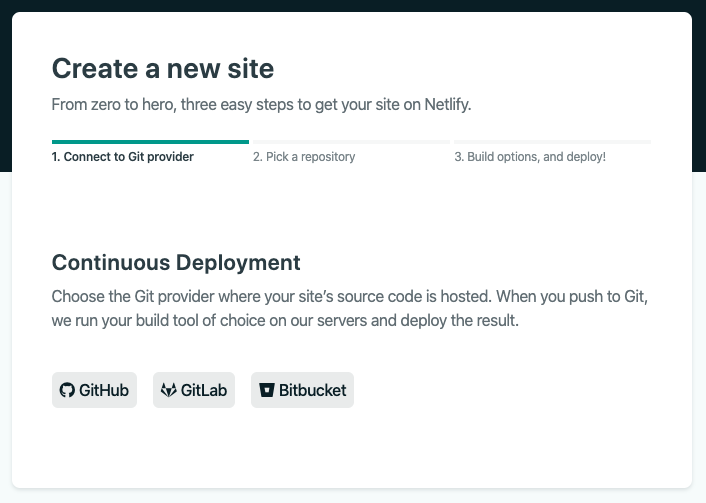Jump to step 3. Build options, and deploy!
This screenshot has height=503, width=706.
pyautogui.click(x=530, y=157)
